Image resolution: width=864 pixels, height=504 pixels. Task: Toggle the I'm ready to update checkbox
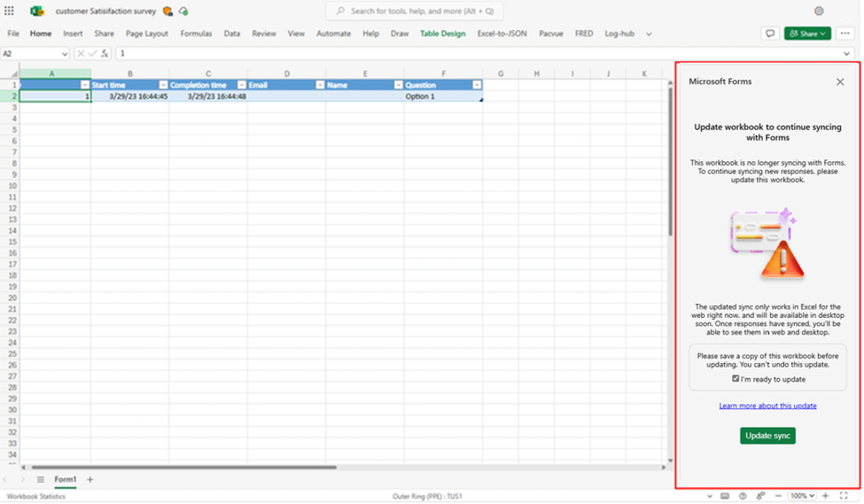pos(736,379)
